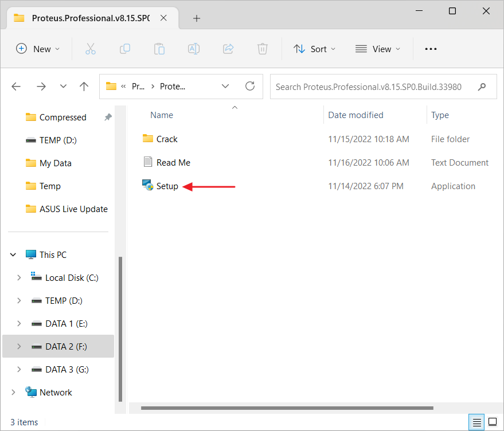
Task: Click the 11/14/2022 6:07 PM date cell
Action: click(x=365, y=186)
